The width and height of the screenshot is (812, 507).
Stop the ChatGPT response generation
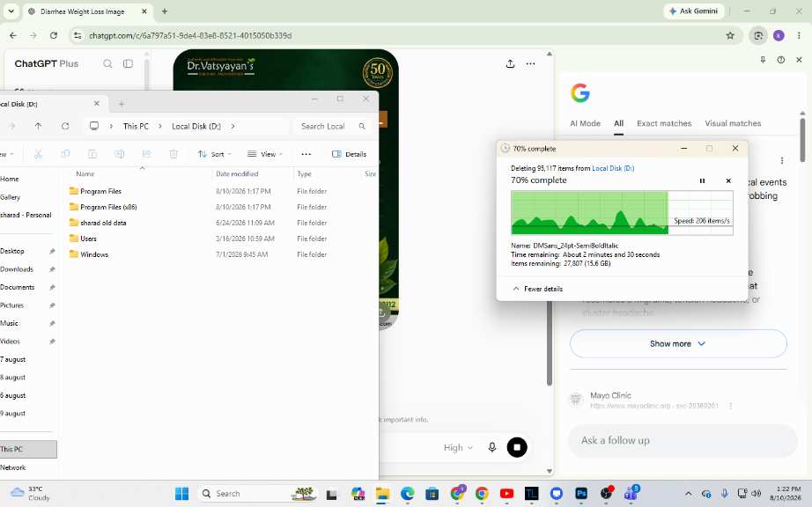click(517, 447)
